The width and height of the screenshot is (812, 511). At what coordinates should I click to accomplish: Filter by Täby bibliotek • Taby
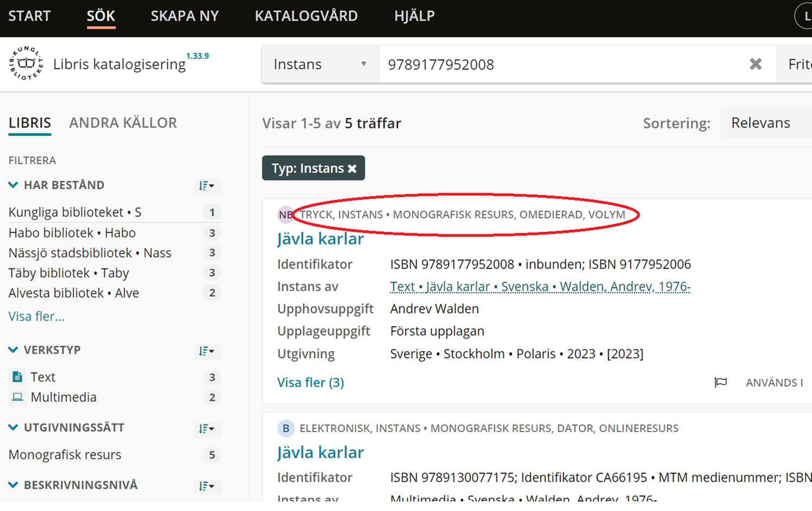[x=115, y=273]
